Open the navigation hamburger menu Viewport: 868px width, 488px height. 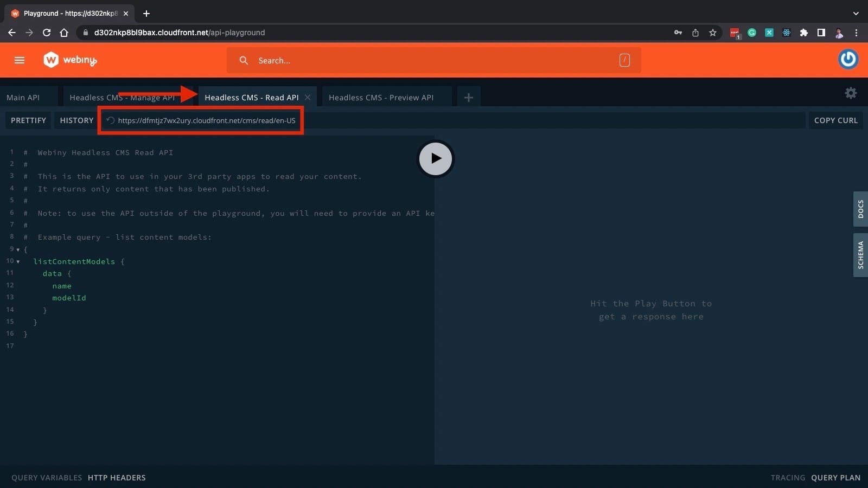tap(19, 60)
